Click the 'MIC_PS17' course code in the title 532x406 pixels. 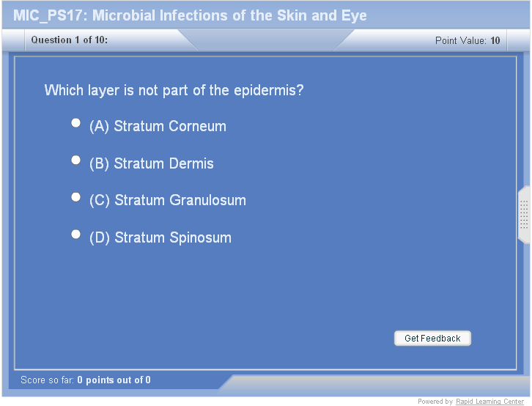(47, 15)
